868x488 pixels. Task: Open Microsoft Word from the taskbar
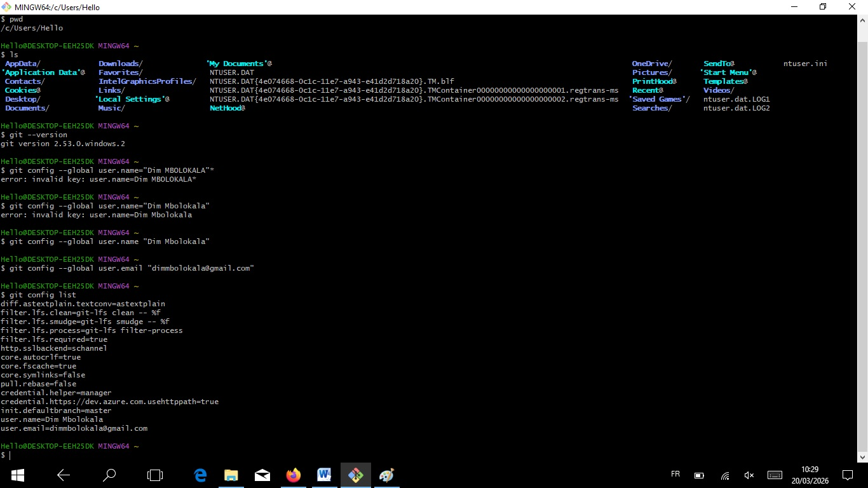(324, 475)
